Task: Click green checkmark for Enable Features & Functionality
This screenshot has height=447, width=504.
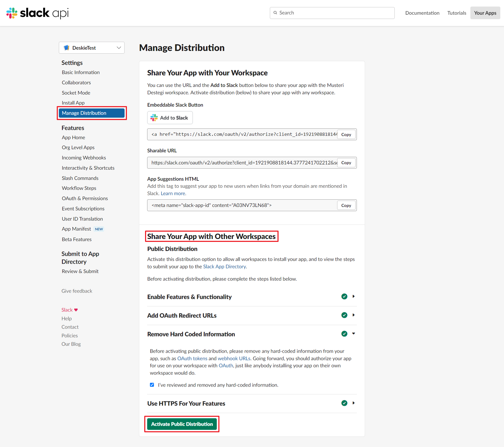Action: pyautogui.click(x=344, y=297)
